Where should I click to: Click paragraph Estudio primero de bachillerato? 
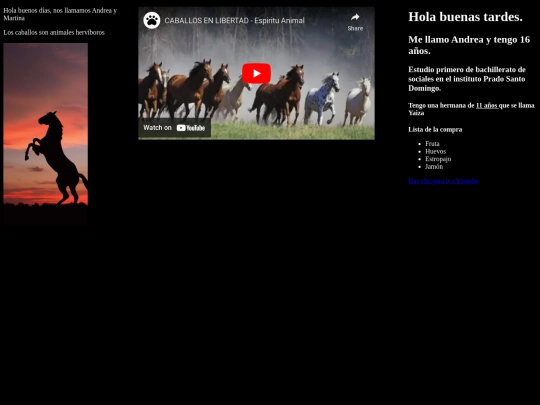[x=467, y=79]
